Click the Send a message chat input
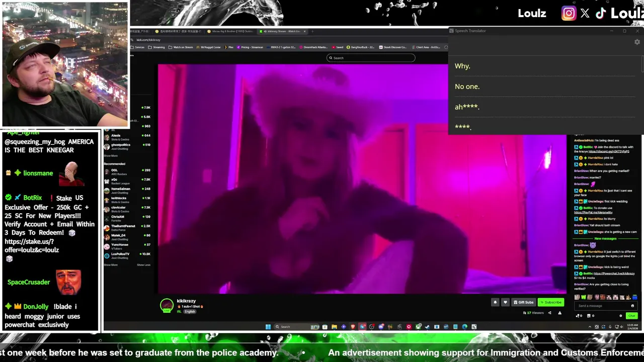This screenshot has height=362, width=644. tap(606, 306)
